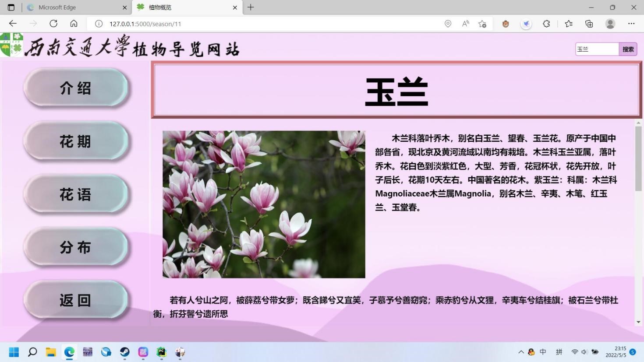
Task: Click the grayed-out Forward arrow
Action: pos(33,24)
